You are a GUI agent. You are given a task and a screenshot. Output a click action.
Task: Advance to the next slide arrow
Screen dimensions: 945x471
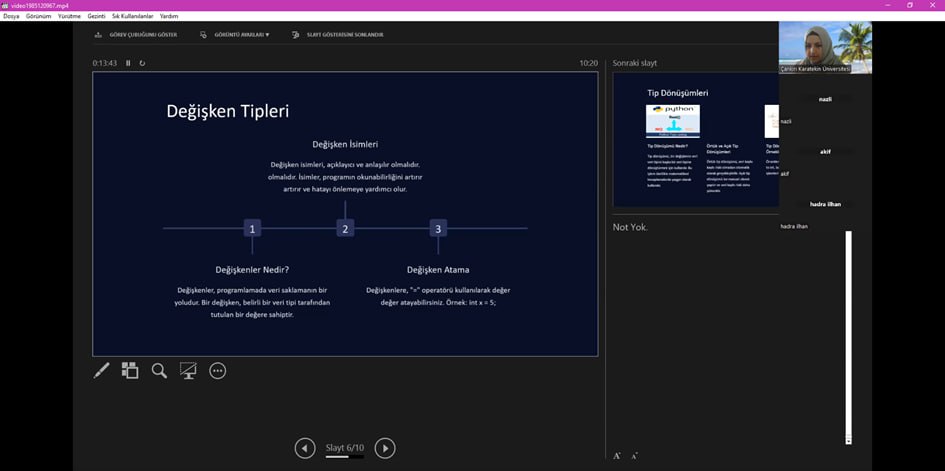click(x=384, y=449)
